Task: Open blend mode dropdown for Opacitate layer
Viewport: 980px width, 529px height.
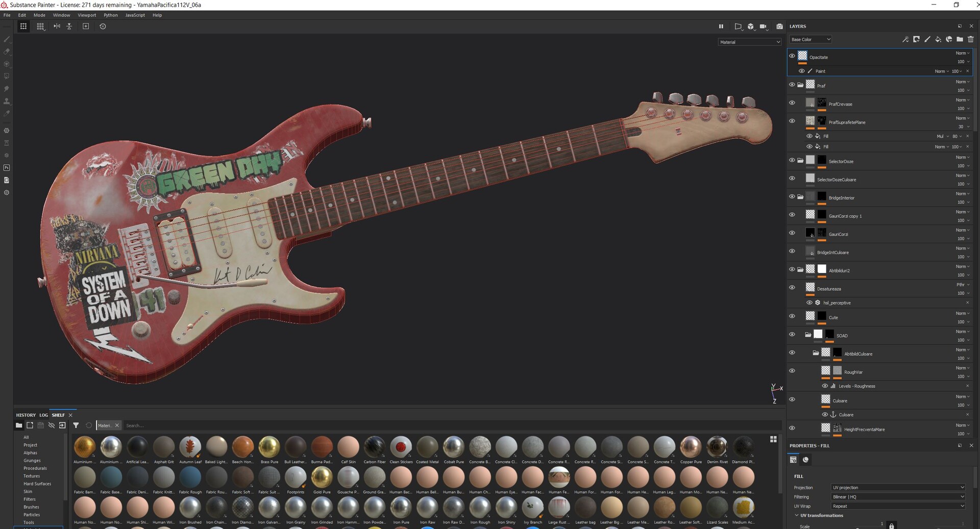Action: pos(963,53)
